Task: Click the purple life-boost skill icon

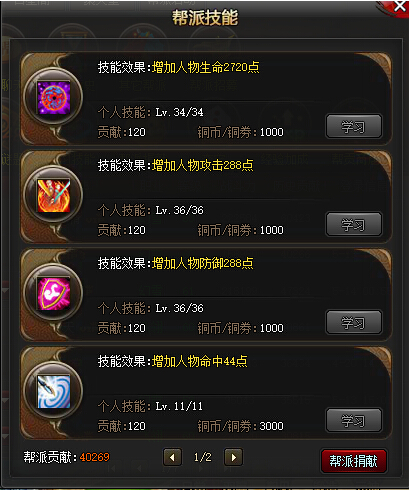Action: point(54,97)
